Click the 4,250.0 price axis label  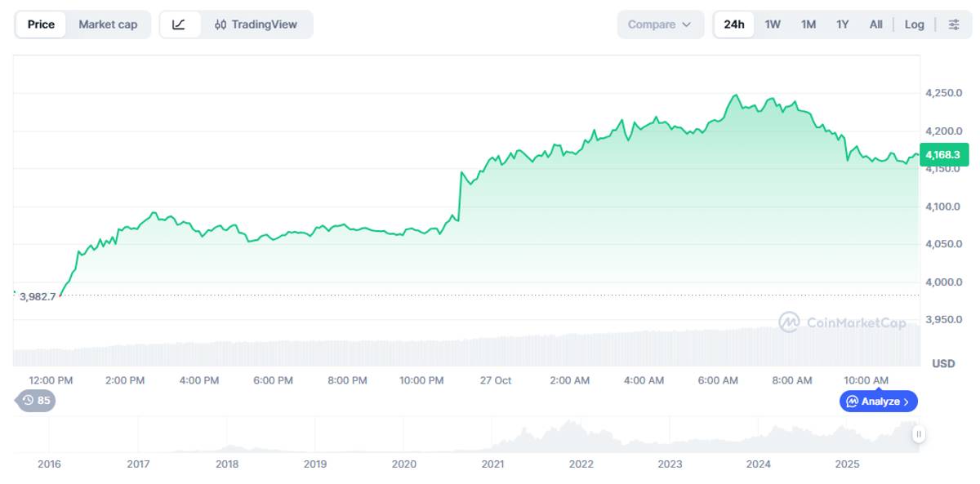943,93
